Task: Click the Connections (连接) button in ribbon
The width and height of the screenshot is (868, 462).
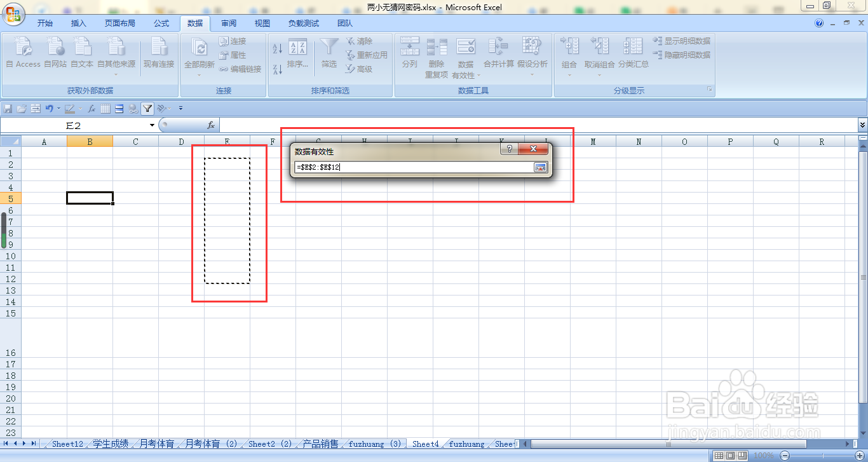Action: click(x=233, y=41)
